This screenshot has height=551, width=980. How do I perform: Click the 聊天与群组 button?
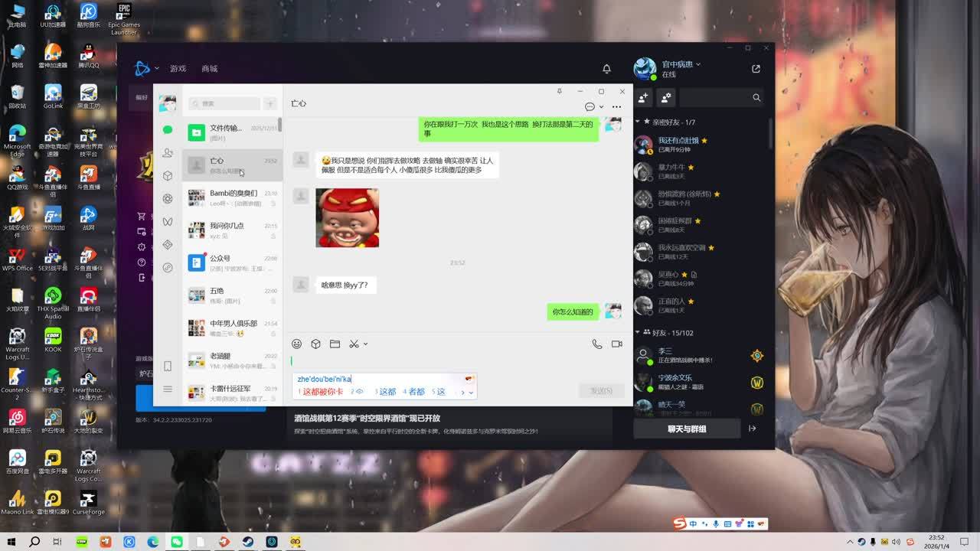point(687,429)
